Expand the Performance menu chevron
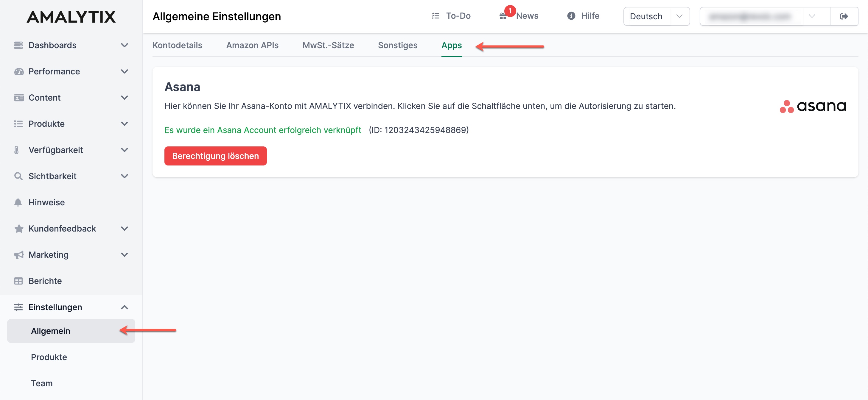The image size is (868, 400). coord(124,71)
